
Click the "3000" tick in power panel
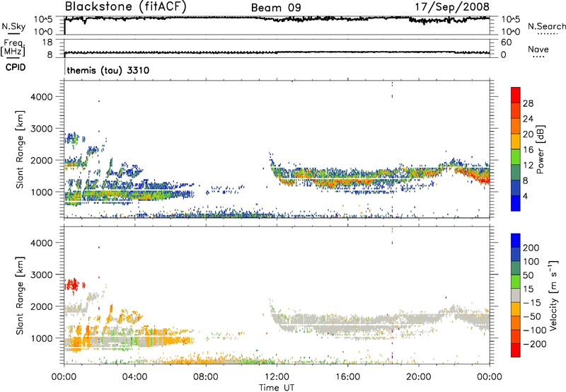(x=41, y=129)
